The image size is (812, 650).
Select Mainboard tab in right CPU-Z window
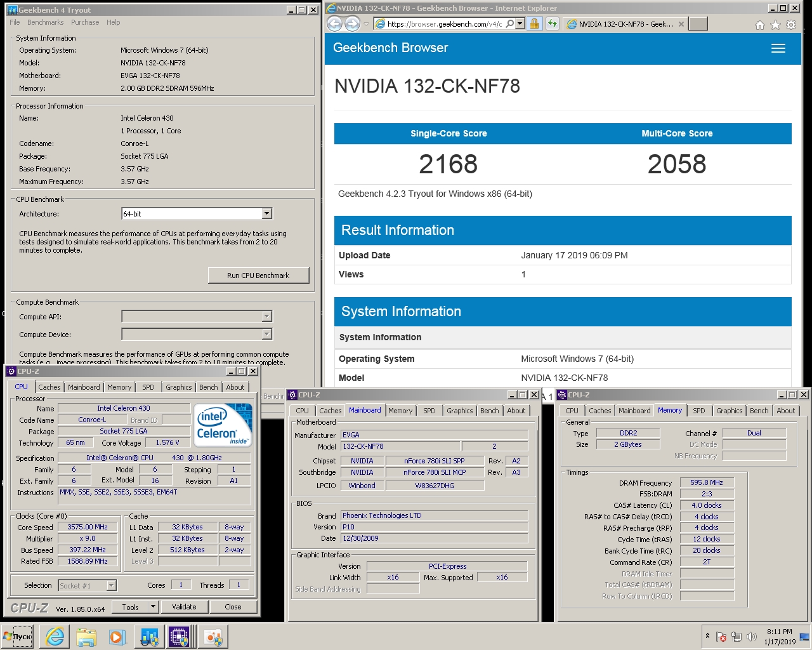(x=634, y=411)
